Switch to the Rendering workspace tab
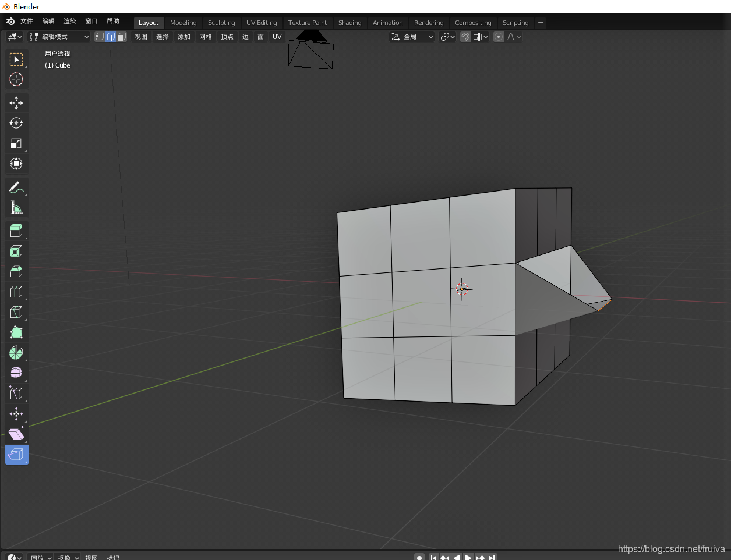Image resolution: width=731 pixels, height=560 pixels. (x=429, y=23)
